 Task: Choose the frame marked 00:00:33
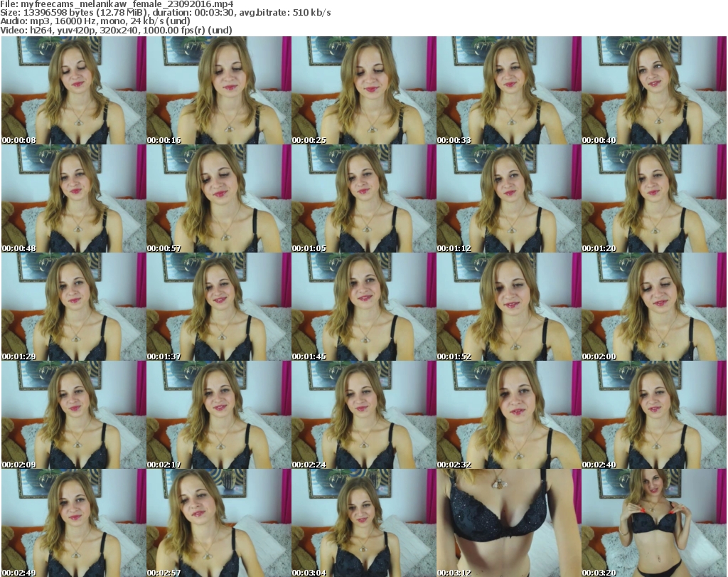coord(508,90)
